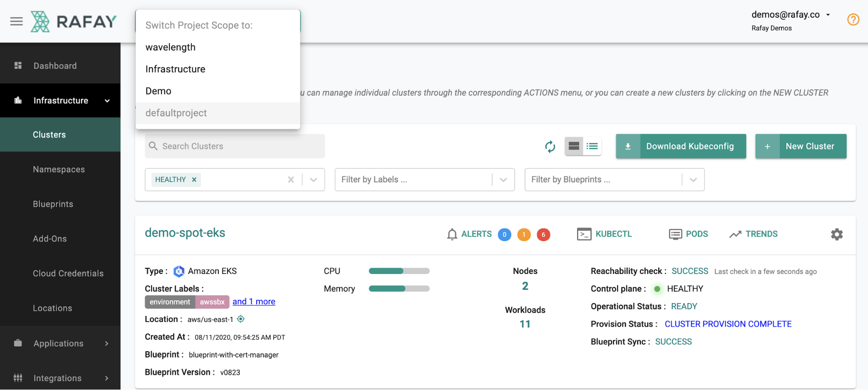Click the Dashboard grid icon

click(18, 66)
